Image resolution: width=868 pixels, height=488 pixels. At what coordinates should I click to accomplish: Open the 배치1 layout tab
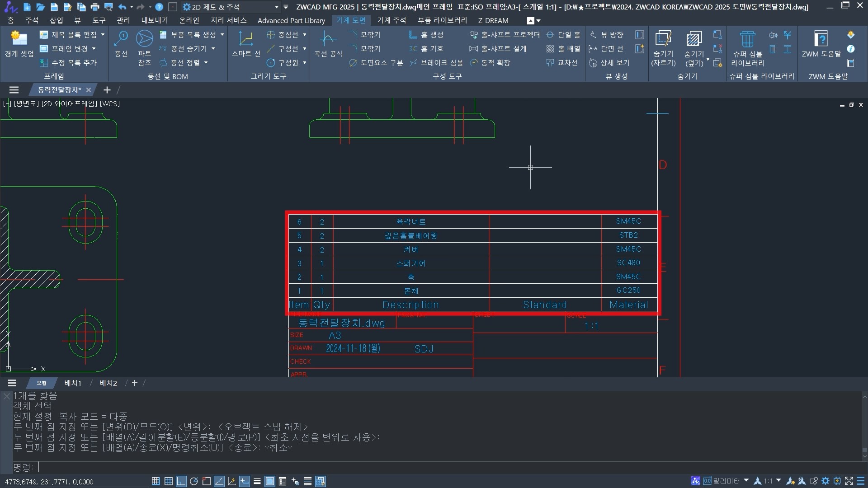pos(73,383)
